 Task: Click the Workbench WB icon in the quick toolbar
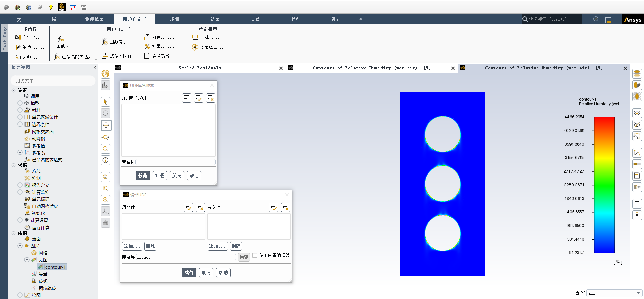62,7
